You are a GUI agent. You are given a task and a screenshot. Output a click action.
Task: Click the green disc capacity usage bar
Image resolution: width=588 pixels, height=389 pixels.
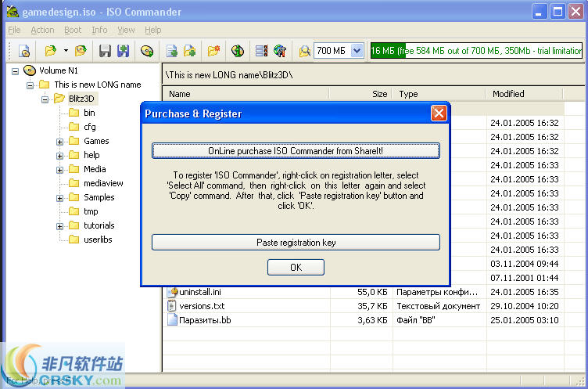click(476, 51)
